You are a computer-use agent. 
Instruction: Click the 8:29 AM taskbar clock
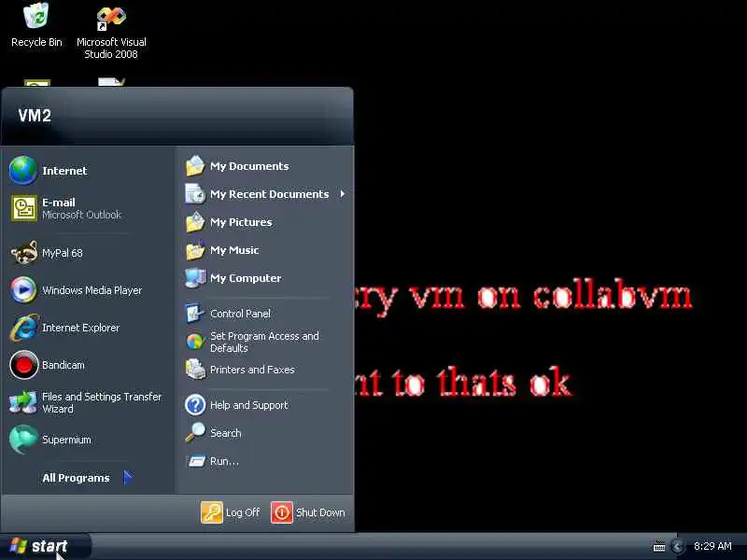(712, 546)
